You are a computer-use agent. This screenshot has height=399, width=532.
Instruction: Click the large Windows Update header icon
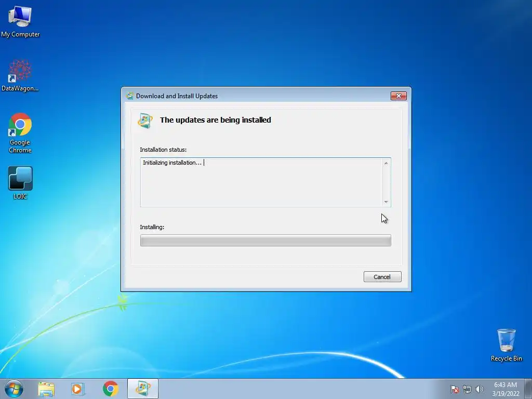145,121
